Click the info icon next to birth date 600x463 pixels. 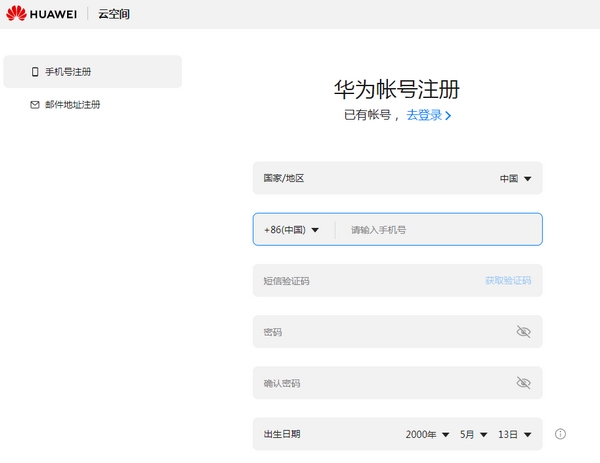[x=560, y=434]
